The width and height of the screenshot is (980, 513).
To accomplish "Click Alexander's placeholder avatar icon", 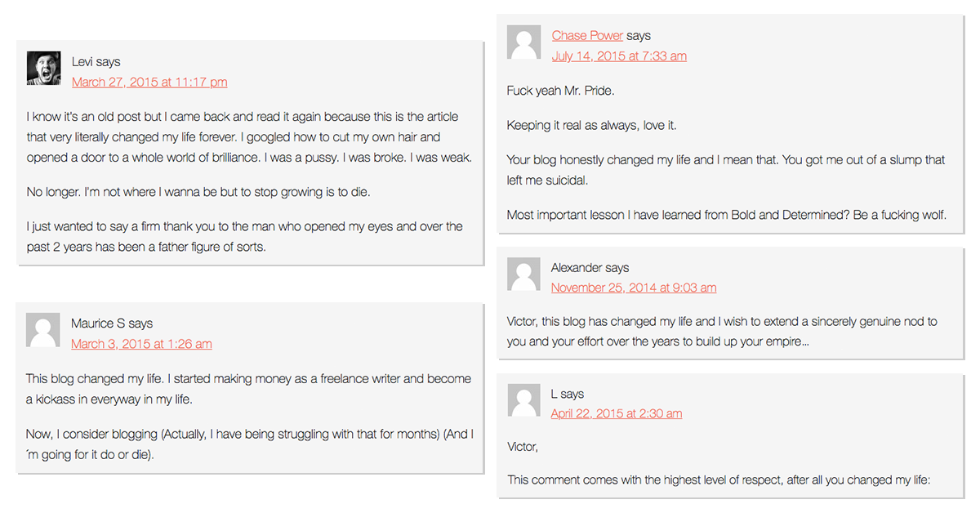I will coord(523,274).
